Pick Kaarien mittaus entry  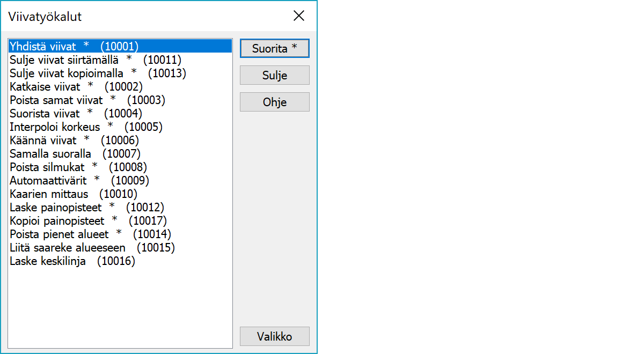(x=74, y=194)
